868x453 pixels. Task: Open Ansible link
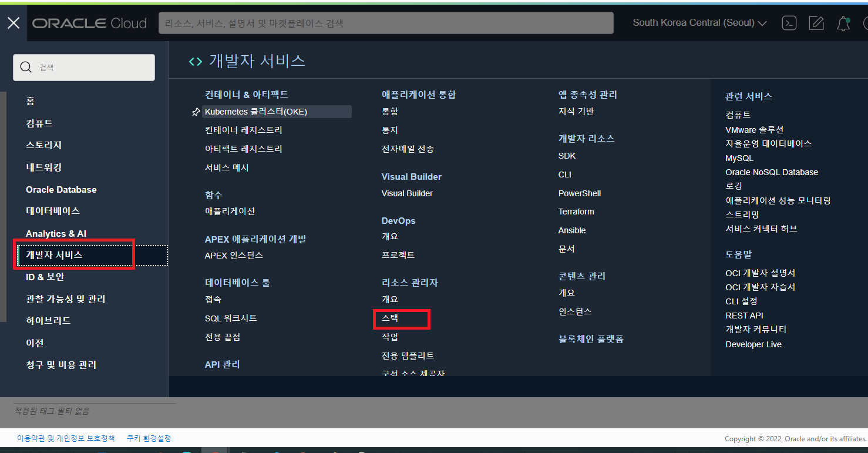572,230
